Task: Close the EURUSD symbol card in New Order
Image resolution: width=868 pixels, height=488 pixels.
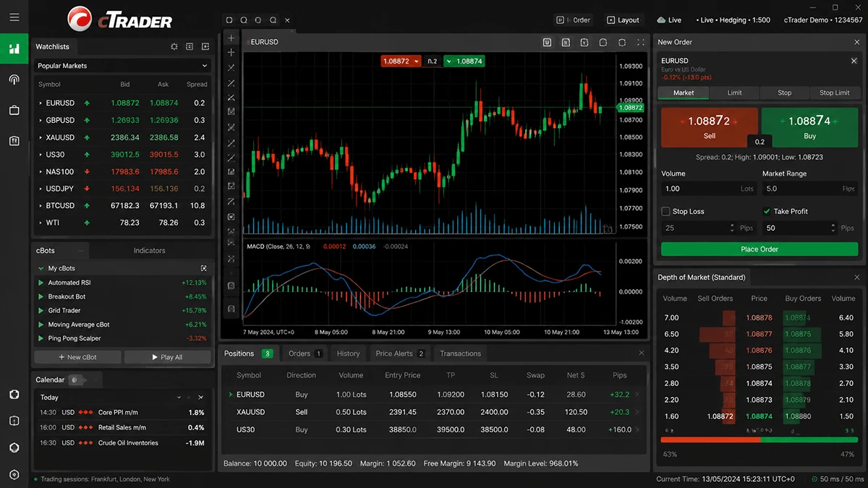Action: [854, 61]
